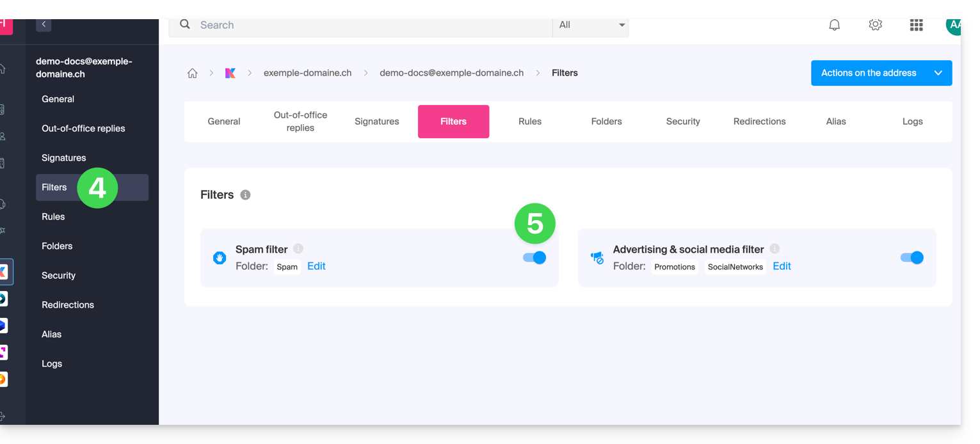This screenshot has height=444, width=980.
Task: Select the kSuite icon in left rail
Action: [x=4, y=272]
